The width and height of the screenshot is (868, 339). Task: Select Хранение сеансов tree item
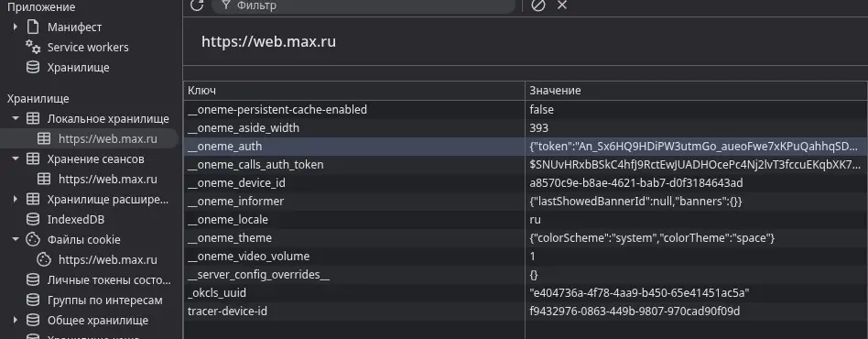coord(96,159)
